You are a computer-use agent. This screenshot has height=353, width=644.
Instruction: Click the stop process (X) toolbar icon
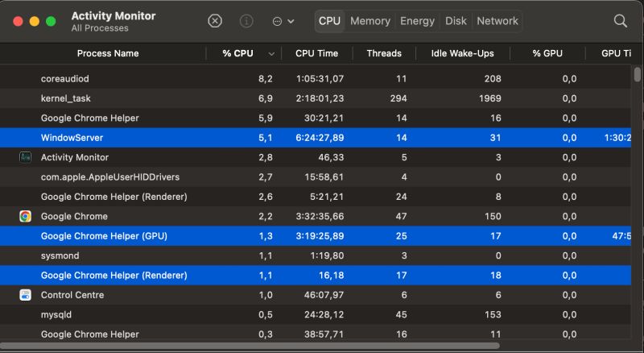[x=215, y=21]
